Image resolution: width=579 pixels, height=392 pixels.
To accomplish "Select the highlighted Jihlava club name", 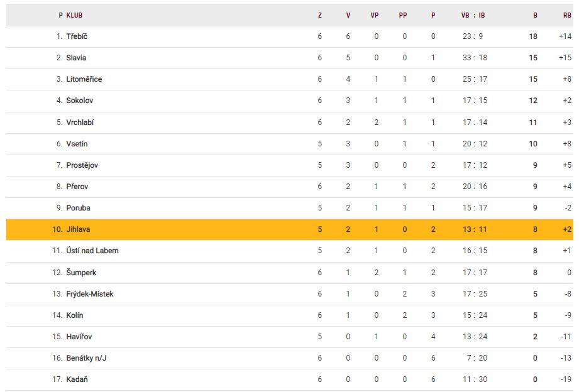I will [78, 229].
